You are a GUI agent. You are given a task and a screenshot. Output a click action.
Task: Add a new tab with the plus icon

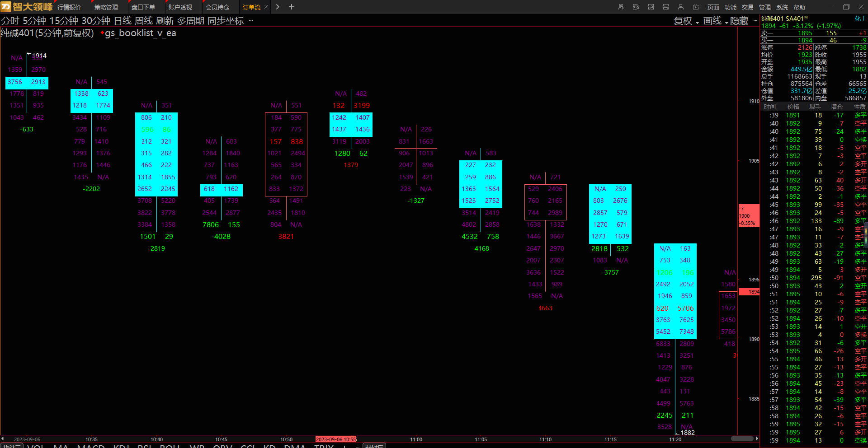292,7
